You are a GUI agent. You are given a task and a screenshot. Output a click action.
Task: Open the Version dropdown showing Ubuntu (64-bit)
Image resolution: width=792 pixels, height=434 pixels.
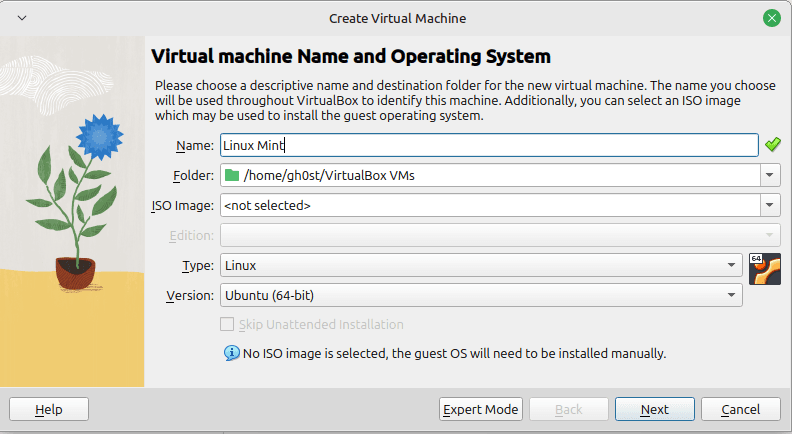pyautogui.click(x=481, y=295)
